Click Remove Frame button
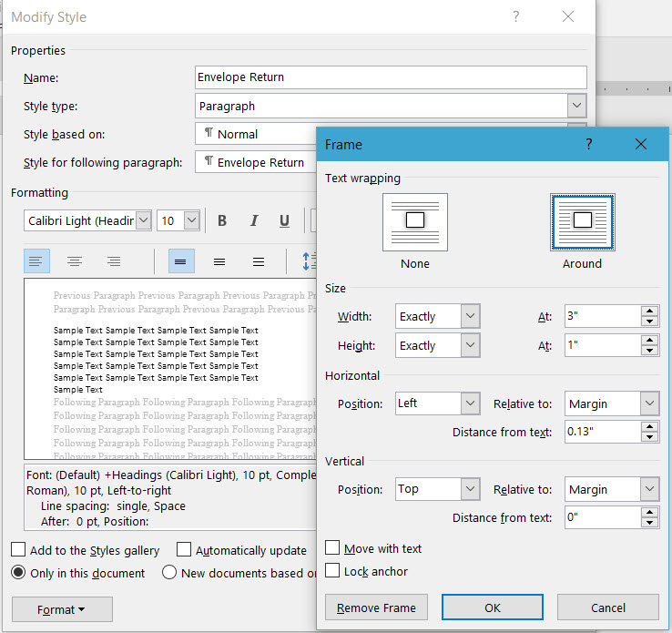The width and height of the screenshot is (672, 633). pos(376,607)
